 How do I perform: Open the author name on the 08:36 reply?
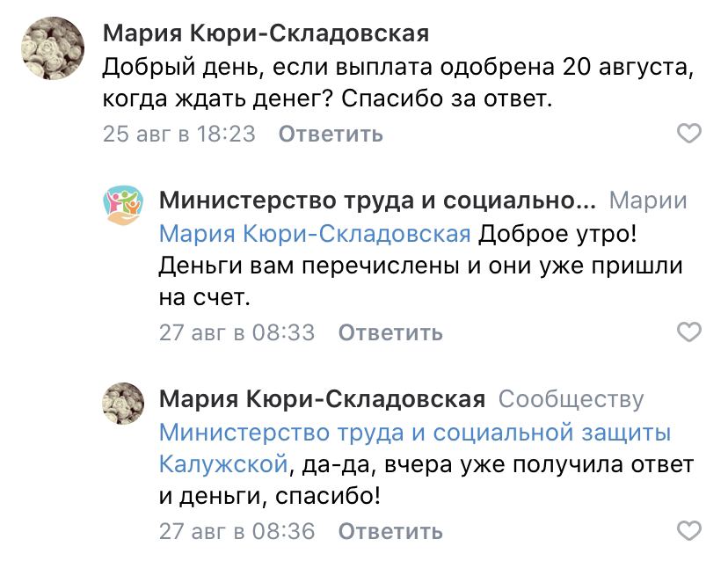pos(322,398)
